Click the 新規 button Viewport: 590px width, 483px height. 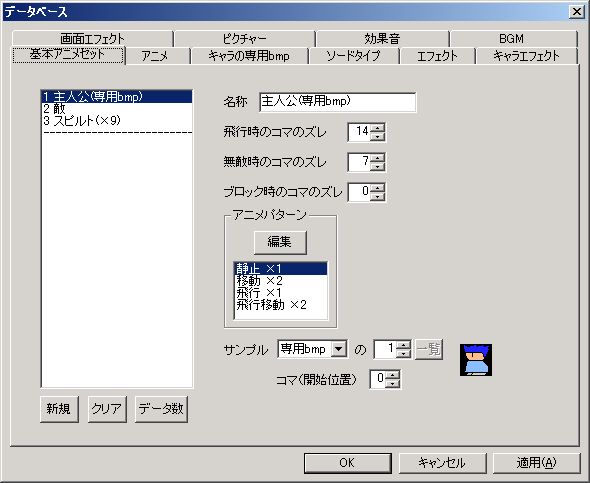[x=59, y=409]
